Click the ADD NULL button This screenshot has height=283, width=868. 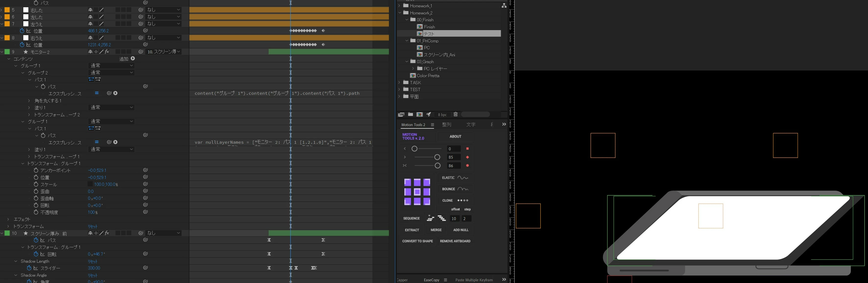pyautogui.click(x=461, y=230)
